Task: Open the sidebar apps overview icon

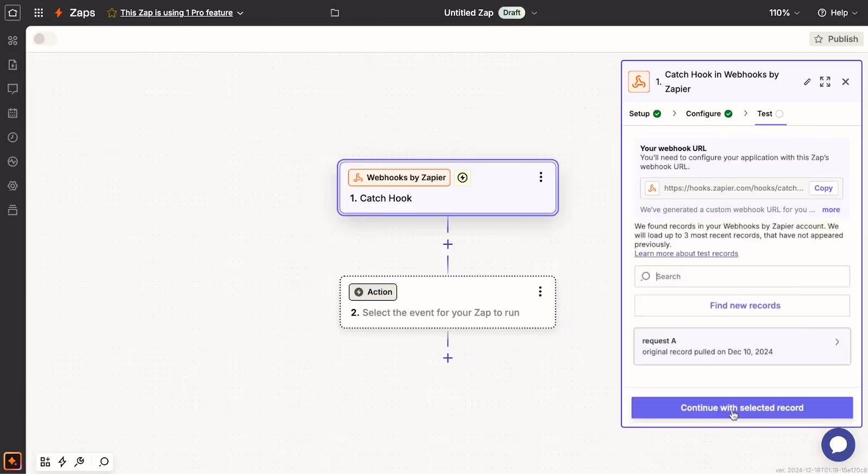Action: coord(12,41)
